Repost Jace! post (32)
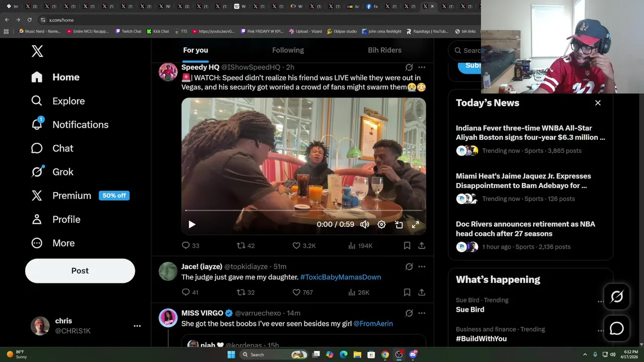 click(x=246, y=292)
